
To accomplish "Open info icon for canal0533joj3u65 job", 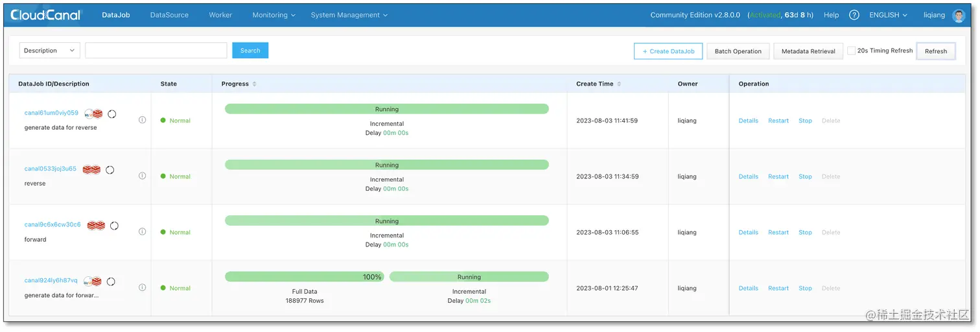I will pyautogui.click(x=142, y=176).
